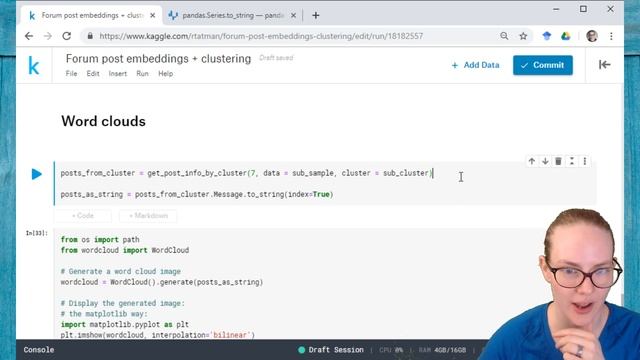This screenshot has width=640, height=360.
Task: Go back in browser history
Action: coord(29,36)
